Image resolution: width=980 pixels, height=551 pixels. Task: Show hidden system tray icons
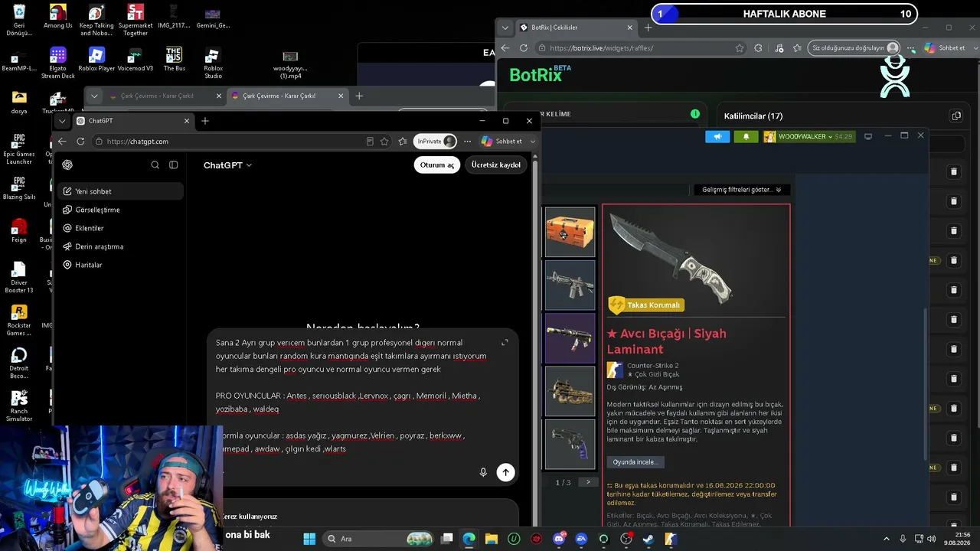[887, 539]
